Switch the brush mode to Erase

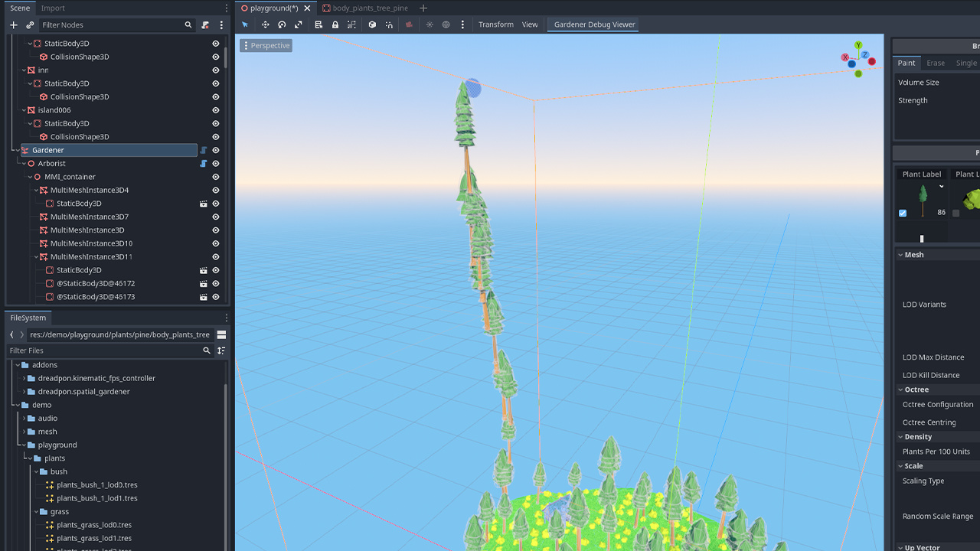(x=936, y=63)
